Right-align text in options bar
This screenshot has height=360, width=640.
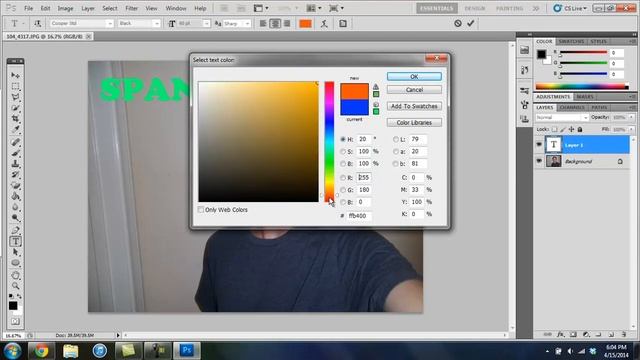click(x=287, y=24)
